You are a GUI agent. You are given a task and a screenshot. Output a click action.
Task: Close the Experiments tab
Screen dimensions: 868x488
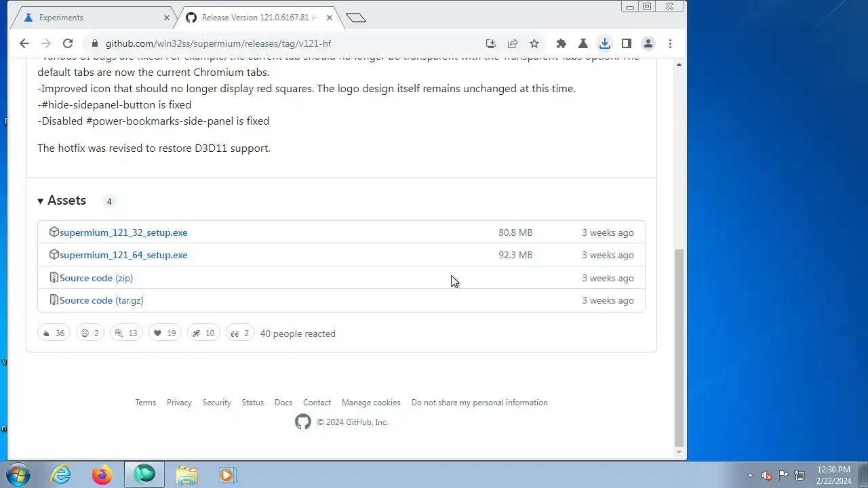pyautogui.click(x=167, y=18)
